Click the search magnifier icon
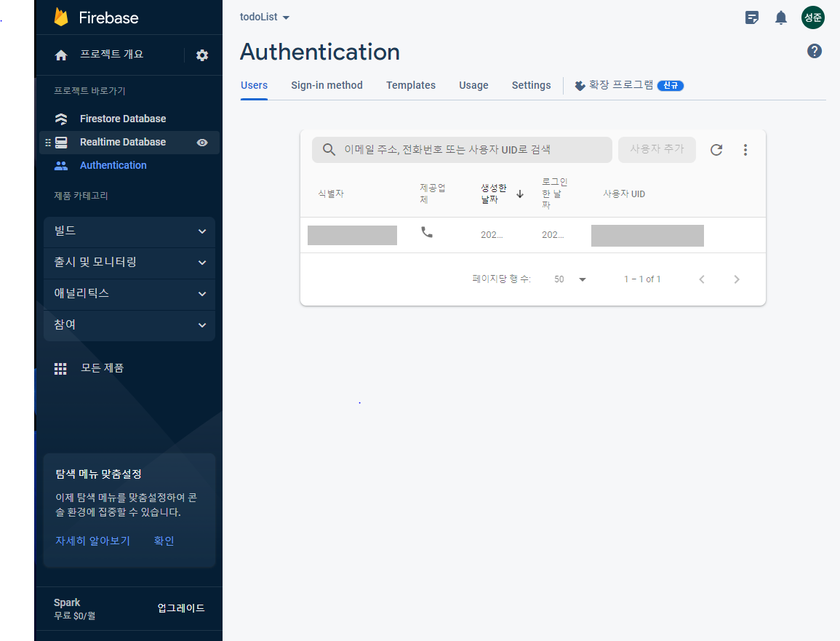 click(329, 150)
